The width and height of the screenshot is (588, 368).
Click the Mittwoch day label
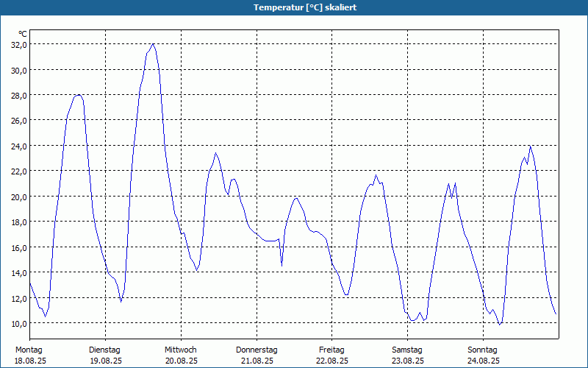coord(181,350)
